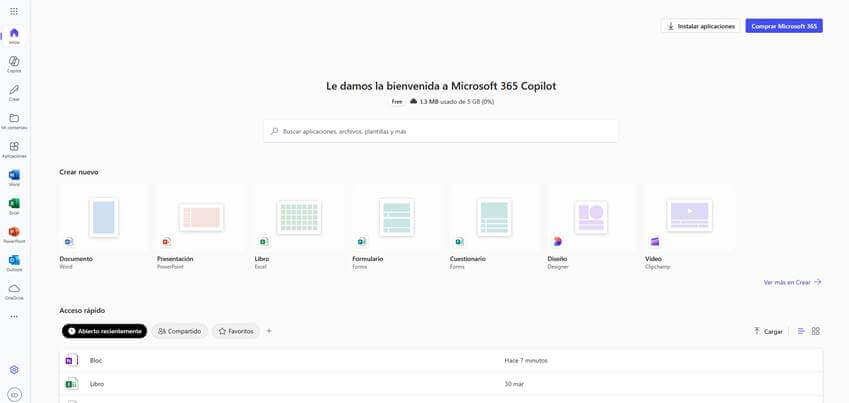Screen dimensions: 849x403
Task: Open Copilot from the sidebar
Action: click(x=14, y=63)
